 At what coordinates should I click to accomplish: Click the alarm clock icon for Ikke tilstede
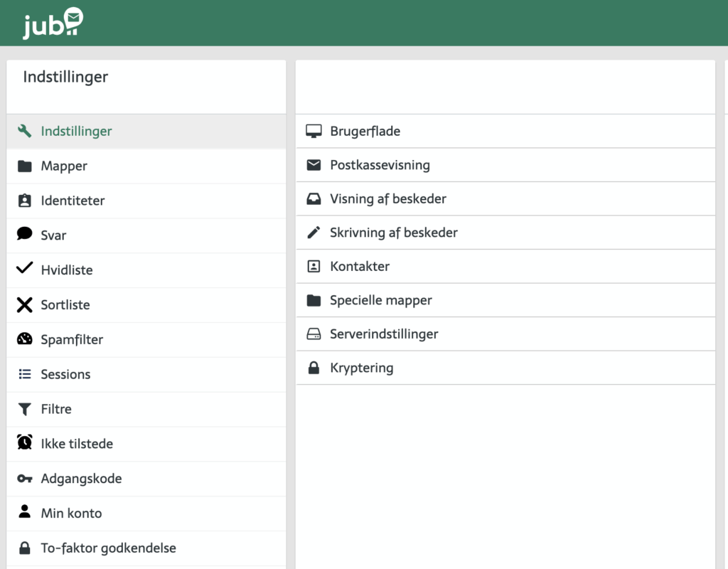(25, 443)
